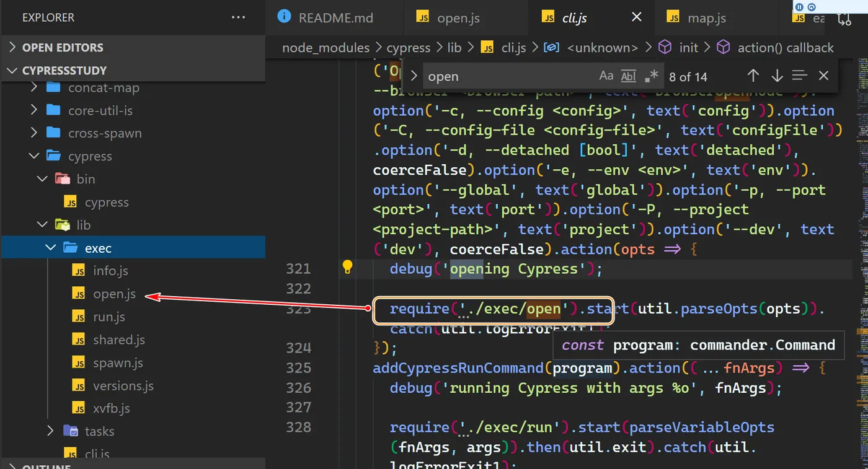Click the JS icon of versions.js
The width and height of the screenshot is (868, 469).
tap(79, 385)
